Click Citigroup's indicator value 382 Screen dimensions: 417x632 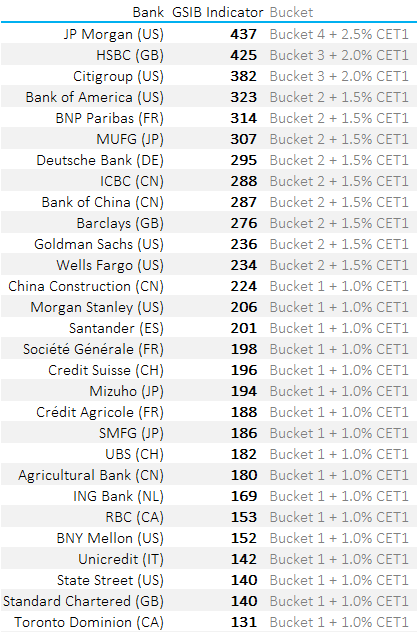click(243, 76)
